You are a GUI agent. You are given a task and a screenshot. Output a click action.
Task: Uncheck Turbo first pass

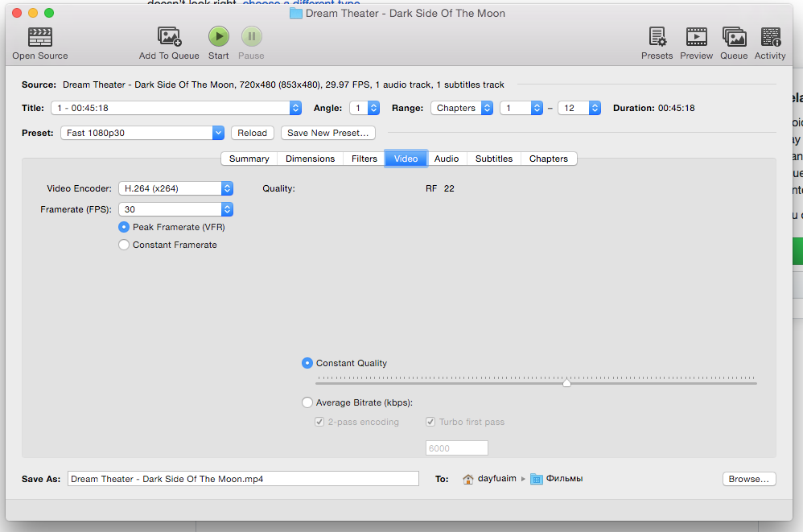pos(430,421)
